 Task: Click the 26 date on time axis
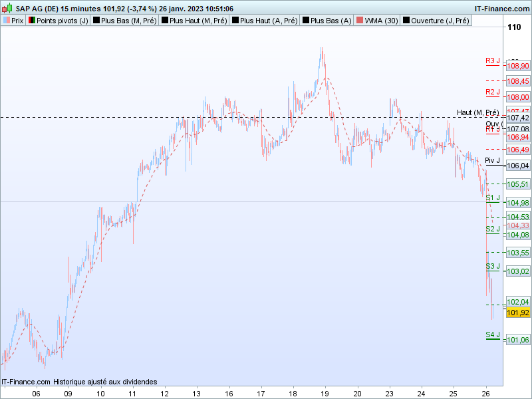tap(486, 394)
